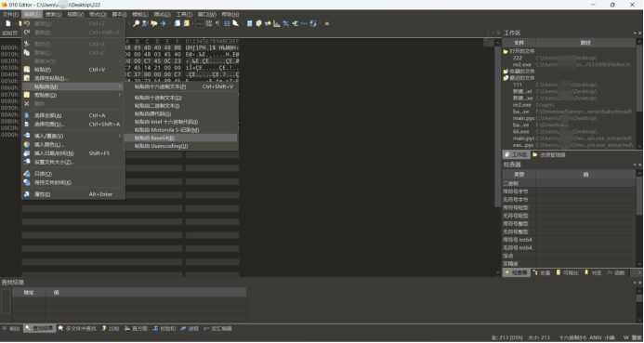The width and height of the screenshot is (644, 343).
Task: Open the 搜索(S) Search menu
Action: (x=53, y=14)
